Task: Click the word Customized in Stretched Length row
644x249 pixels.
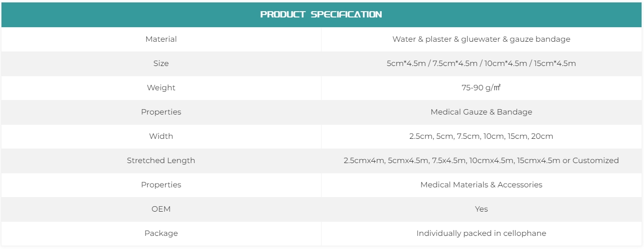Action: 595,161
